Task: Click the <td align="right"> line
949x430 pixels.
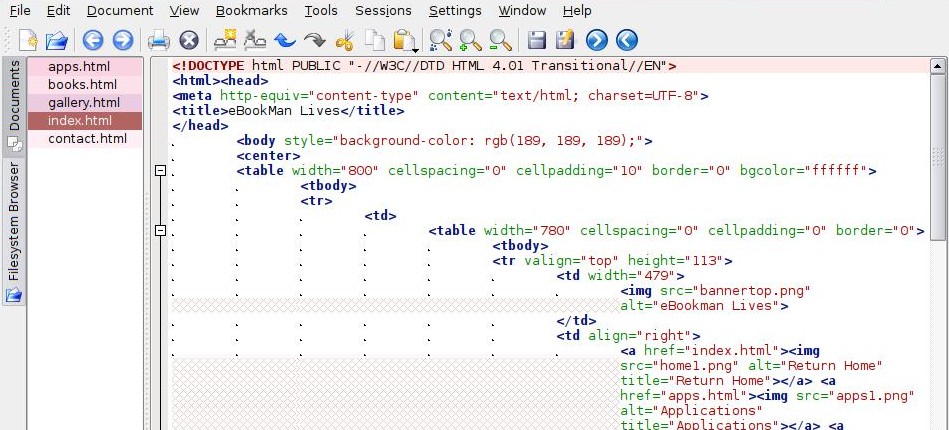Action: tap(628, 336)
